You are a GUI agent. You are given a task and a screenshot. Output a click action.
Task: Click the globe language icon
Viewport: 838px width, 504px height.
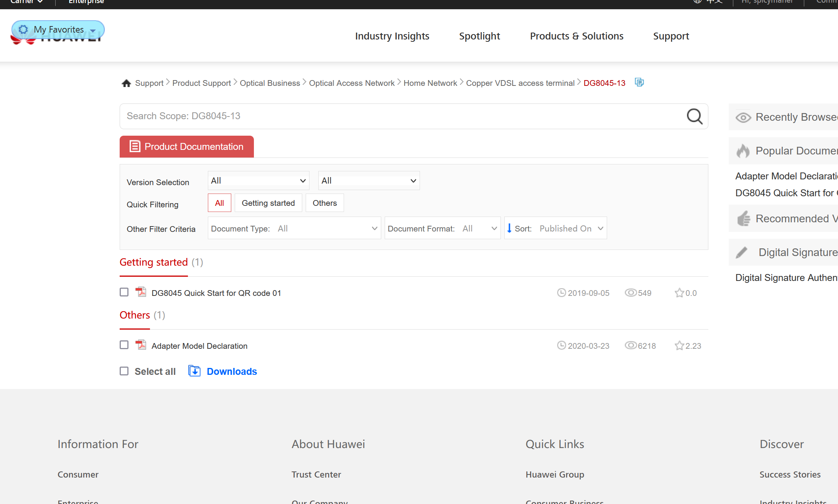tap(698, 2)
